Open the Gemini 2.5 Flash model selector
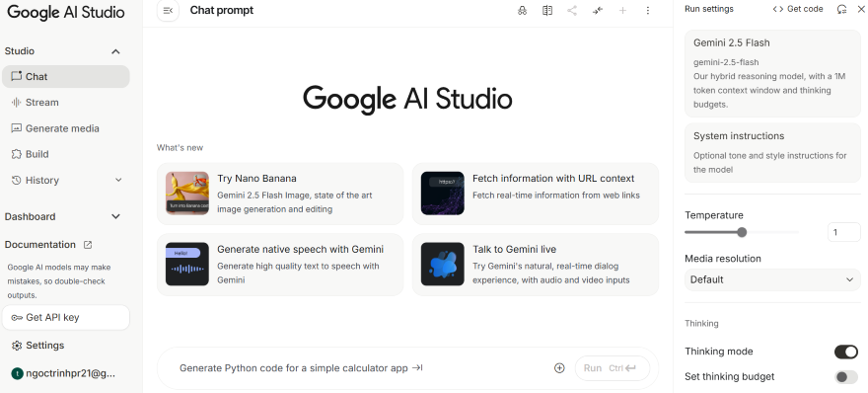868x393 pixels. tap(772, 73)
